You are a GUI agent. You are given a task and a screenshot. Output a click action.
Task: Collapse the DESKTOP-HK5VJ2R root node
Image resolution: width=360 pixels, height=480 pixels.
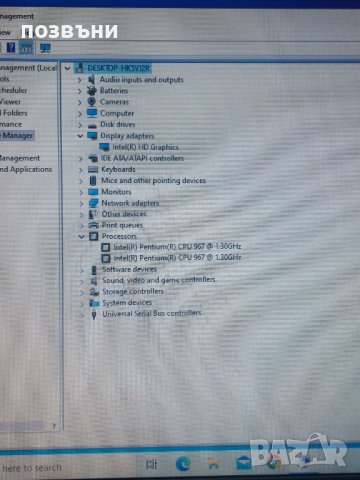(x=68, y=68)
